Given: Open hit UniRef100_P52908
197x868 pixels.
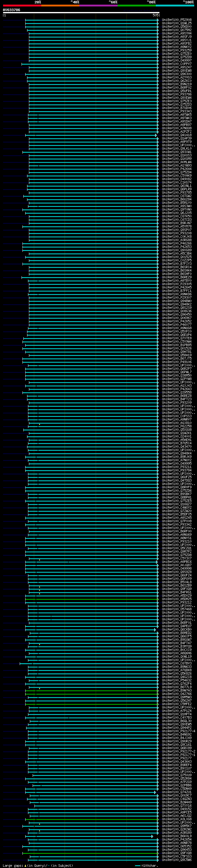Looking at the screenshot, I should point(176,20).
